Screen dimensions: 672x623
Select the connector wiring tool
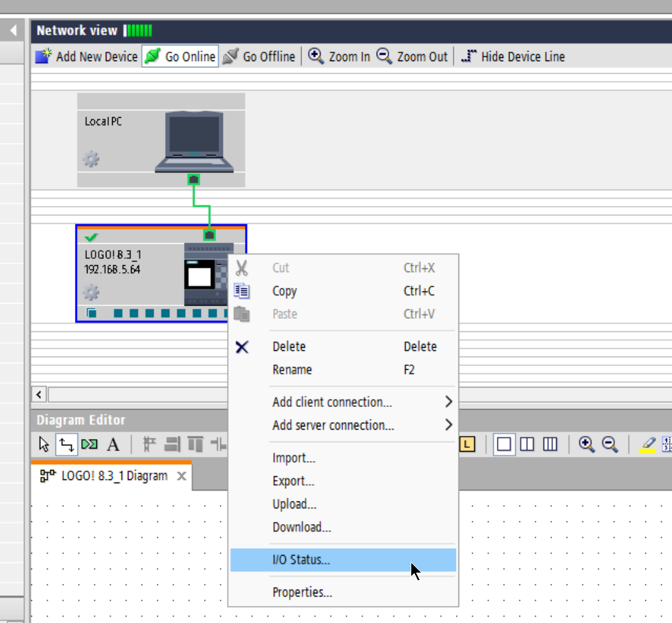pyautogui.click(x=66, y=444)
